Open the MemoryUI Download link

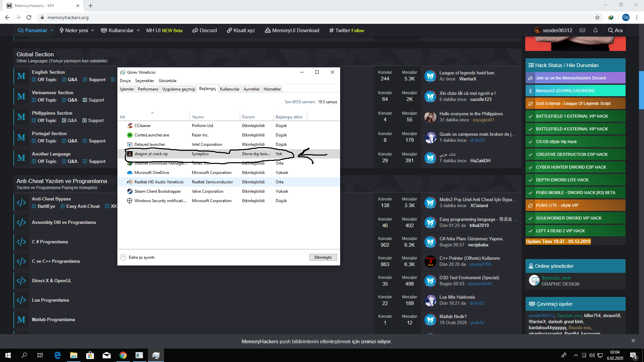[292, 31]
